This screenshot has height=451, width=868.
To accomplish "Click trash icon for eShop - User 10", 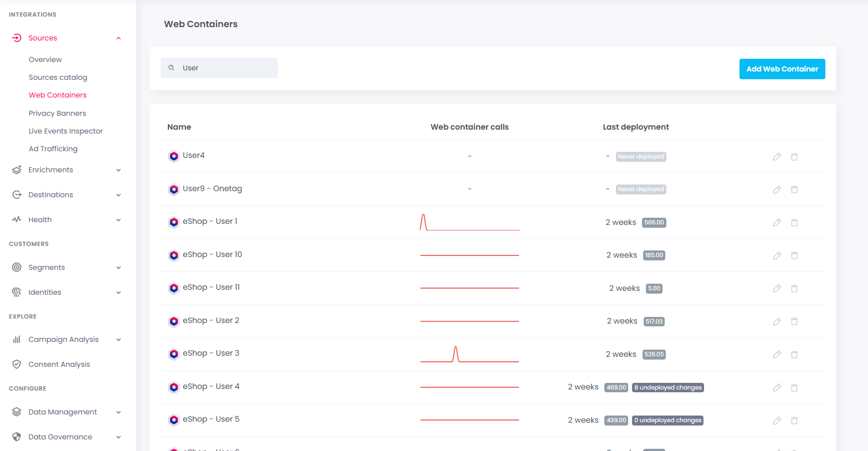I will (794, 255).
